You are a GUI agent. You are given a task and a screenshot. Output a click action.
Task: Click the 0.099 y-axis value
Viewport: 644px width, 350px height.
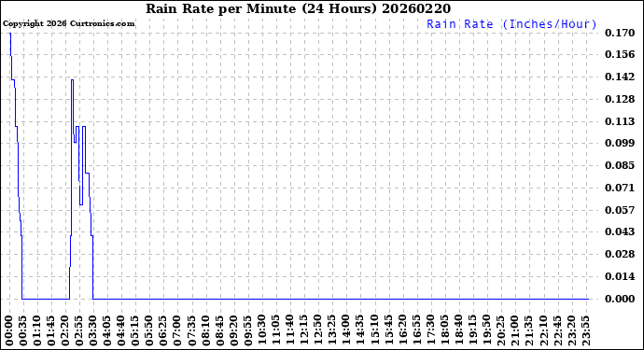tap(620, 143)
